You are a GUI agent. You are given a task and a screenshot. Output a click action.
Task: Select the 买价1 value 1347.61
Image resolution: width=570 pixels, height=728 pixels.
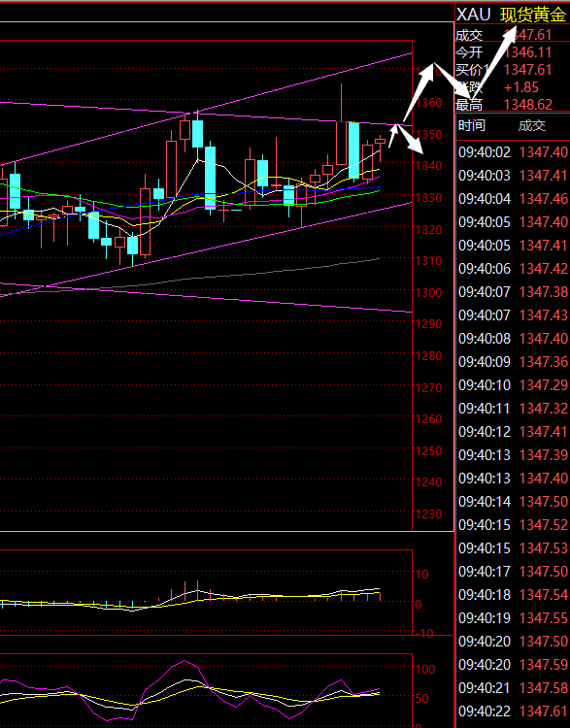pos(527,70)
